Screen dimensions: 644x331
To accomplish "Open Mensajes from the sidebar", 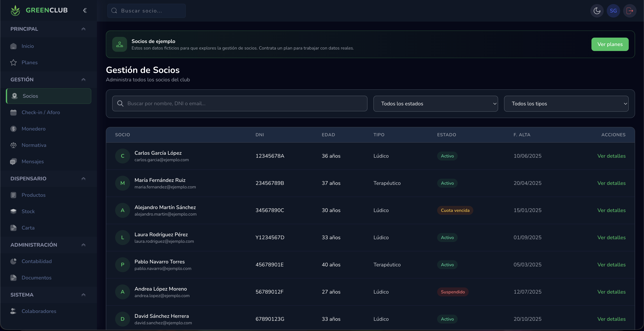I will click(x=32, y=161).
